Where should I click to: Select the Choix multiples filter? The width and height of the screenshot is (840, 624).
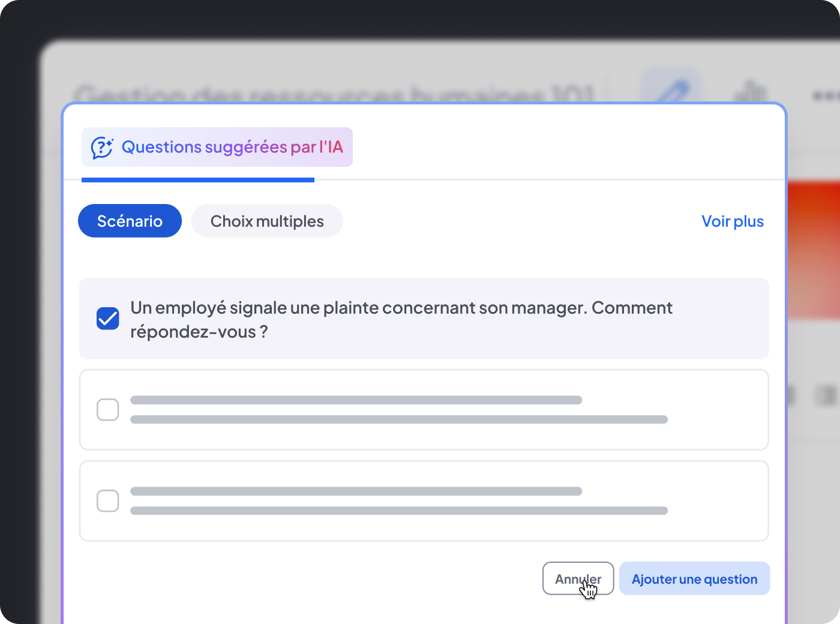(x=267, y=221)
